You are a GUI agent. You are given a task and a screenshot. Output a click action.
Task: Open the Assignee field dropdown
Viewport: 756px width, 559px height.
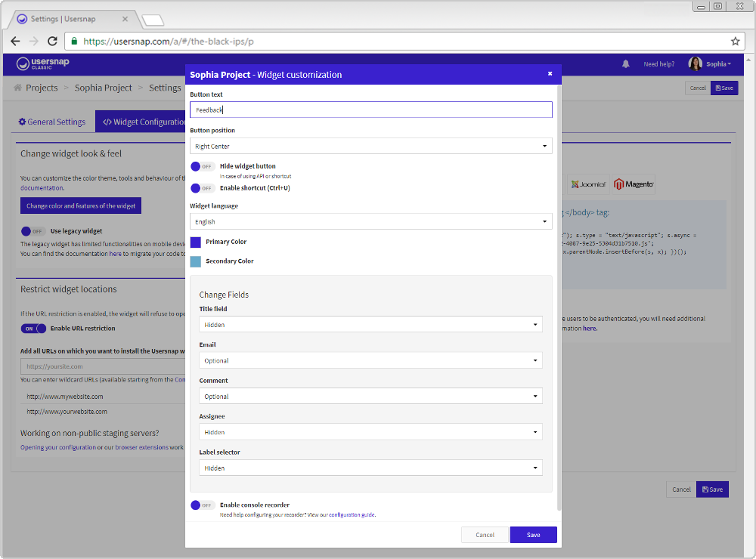click(x=370, y=432)
